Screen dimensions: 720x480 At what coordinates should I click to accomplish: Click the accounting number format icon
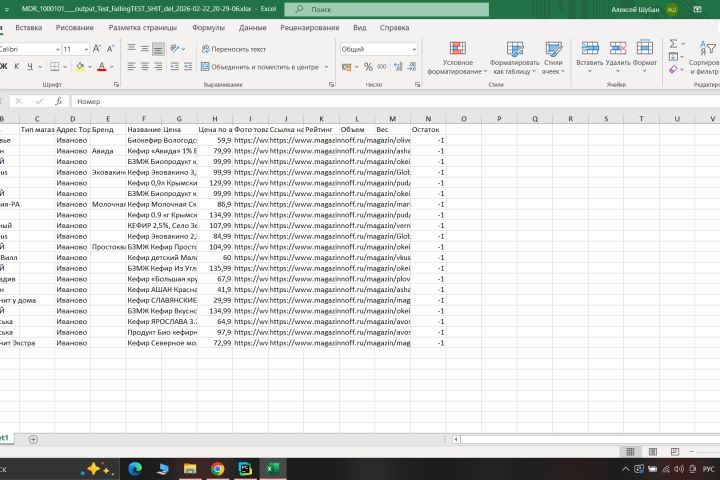[347, 67]
